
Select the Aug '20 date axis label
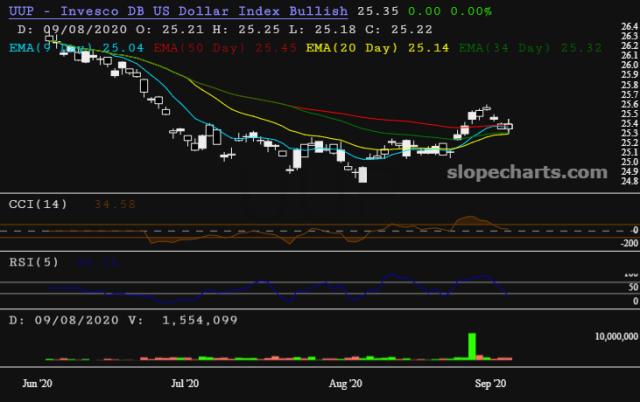[345, 382]
